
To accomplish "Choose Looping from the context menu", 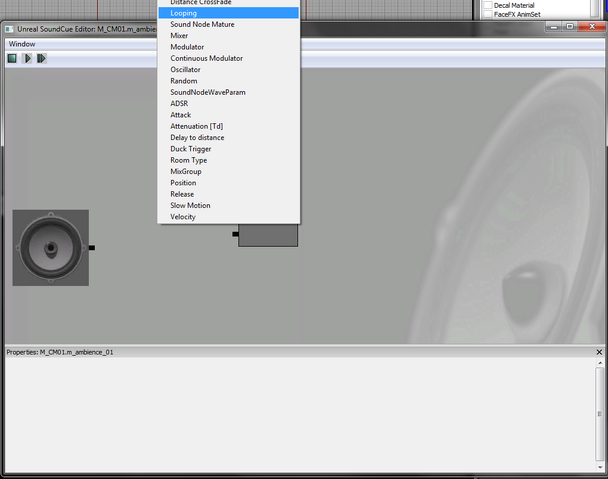I will tap(229, 13).
